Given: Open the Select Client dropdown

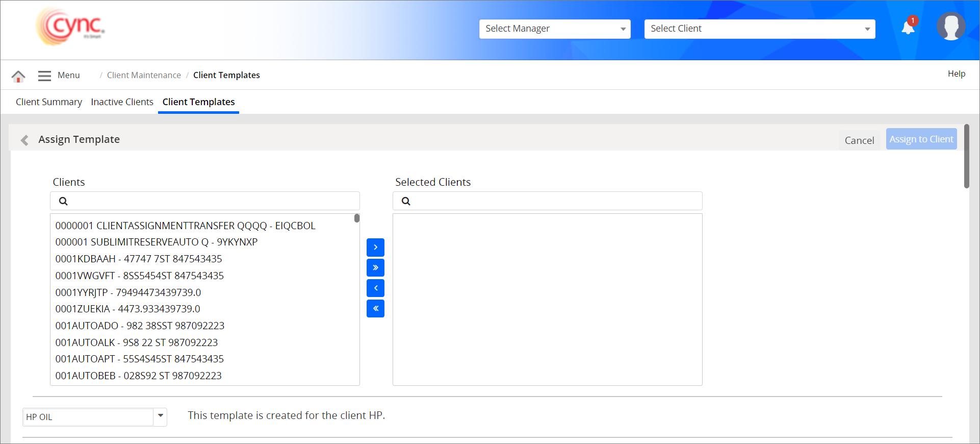Looking at the screenshot, I should (x=759, y=29).
